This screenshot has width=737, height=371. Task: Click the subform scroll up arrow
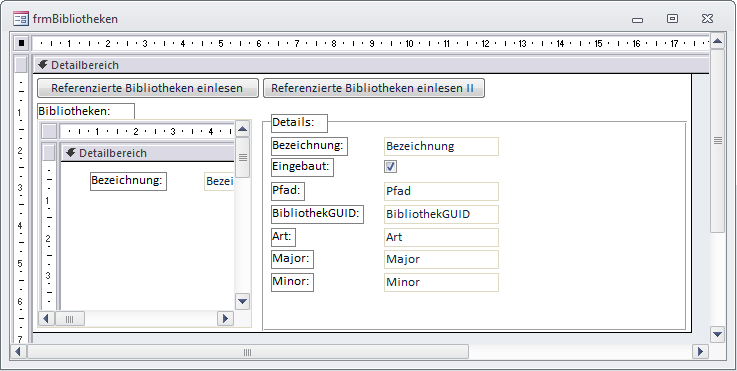pyautogui.click(x=242, y=128)
